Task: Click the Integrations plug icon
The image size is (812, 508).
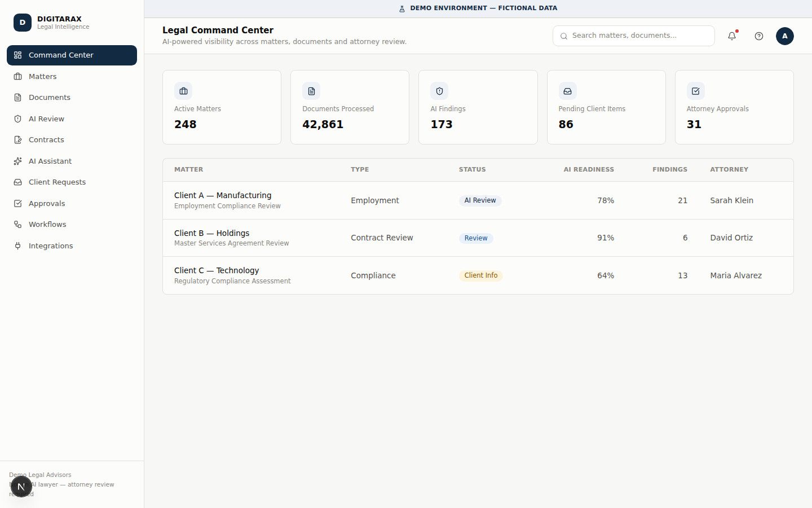Action: coord(18,246)
